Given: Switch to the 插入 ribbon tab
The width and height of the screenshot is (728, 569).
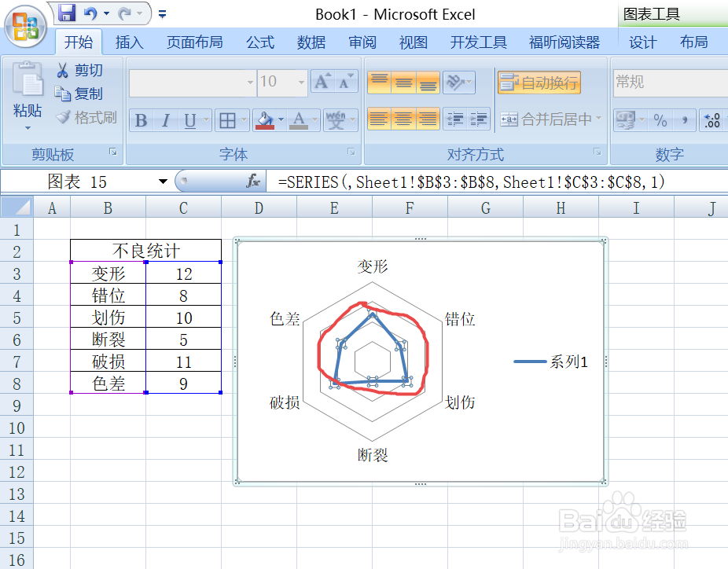Looking at the screenshot, I should pyautogui.click(x=130, y=42).
